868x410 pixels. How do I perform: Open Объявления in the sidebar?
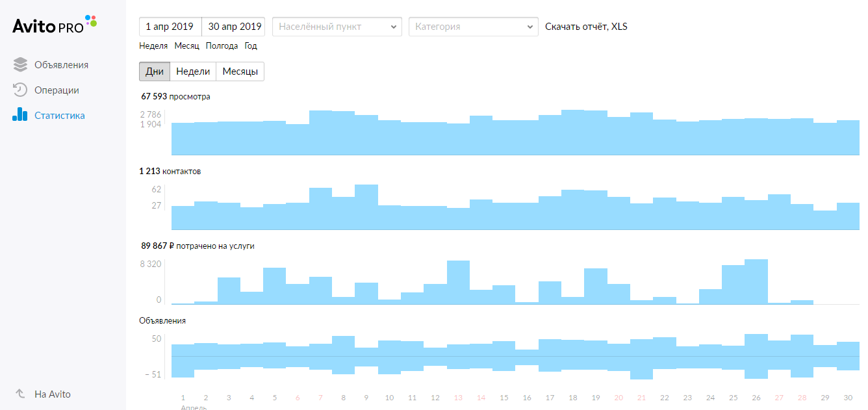[61, 65]
